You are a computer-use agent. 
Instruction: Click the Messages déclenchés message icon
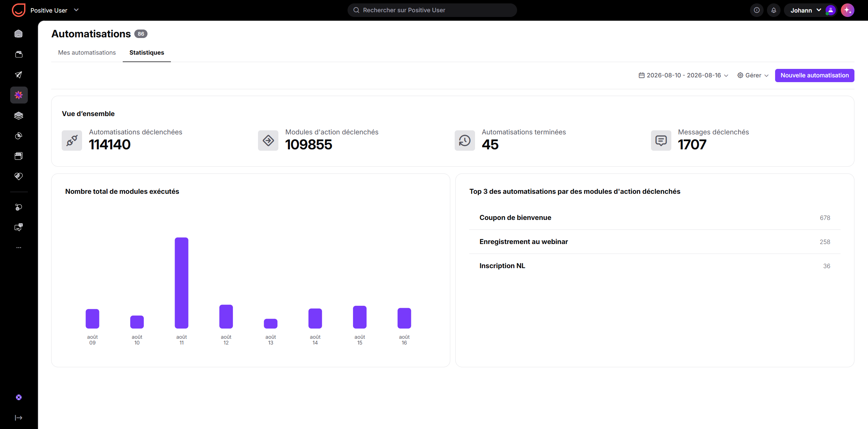pos(661,141)
